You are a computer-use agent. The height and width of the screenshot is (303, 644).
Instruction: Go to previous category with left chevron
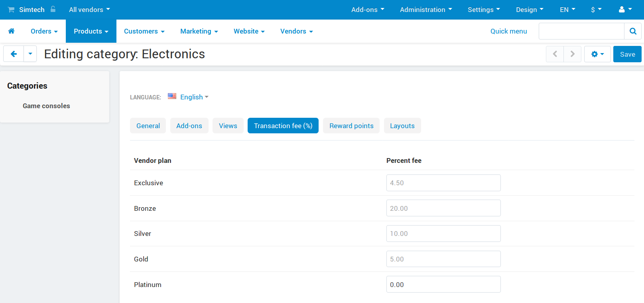[555, 54]
